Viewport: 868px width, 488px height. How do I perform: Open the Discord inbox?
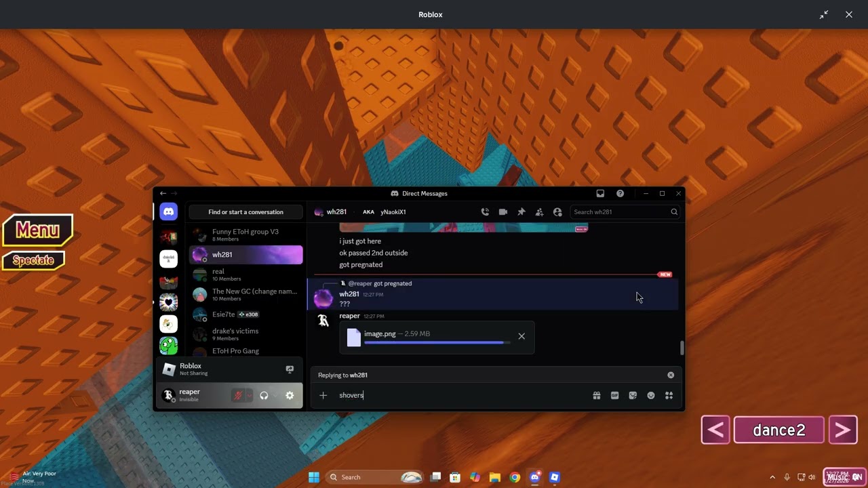point(600,193)
